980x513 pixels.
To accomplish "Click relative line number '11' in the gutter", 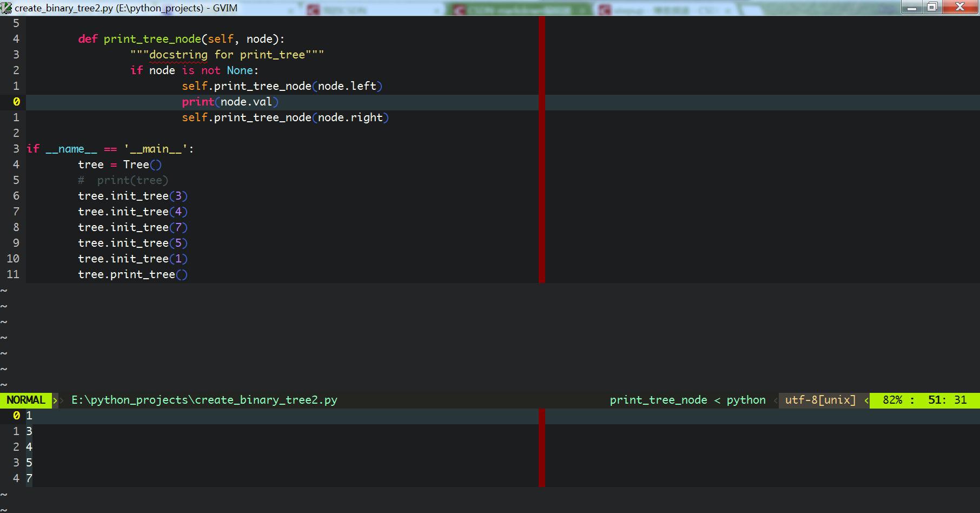I will click(13, 274).
